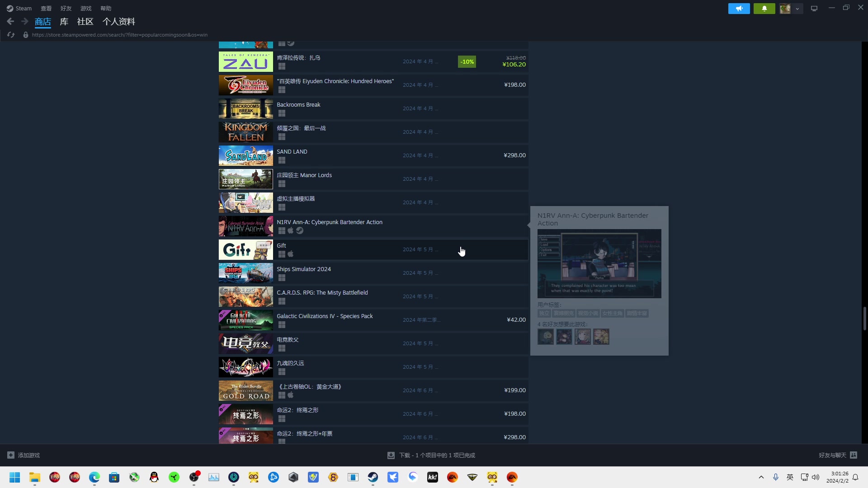Image resolution: width=868 pixels, height=488 pixels.
Task: Open the green notifications bell
Action: pos(764,9)
